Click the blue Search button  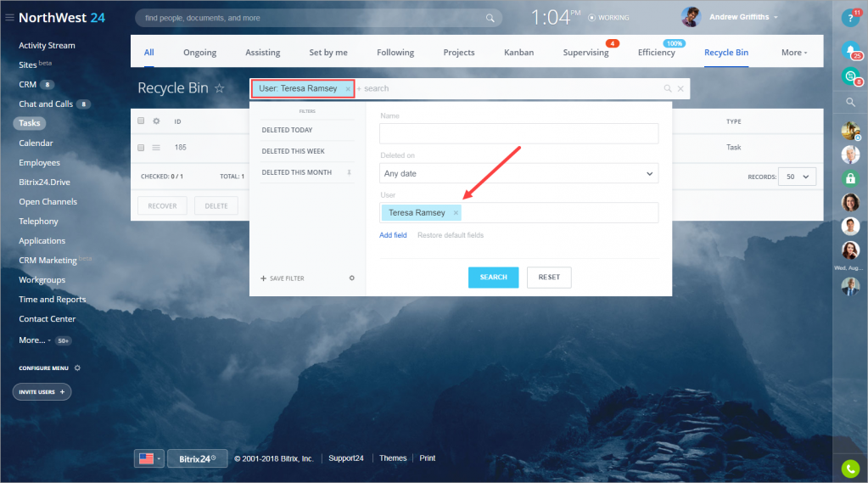(x=493, y=277)
